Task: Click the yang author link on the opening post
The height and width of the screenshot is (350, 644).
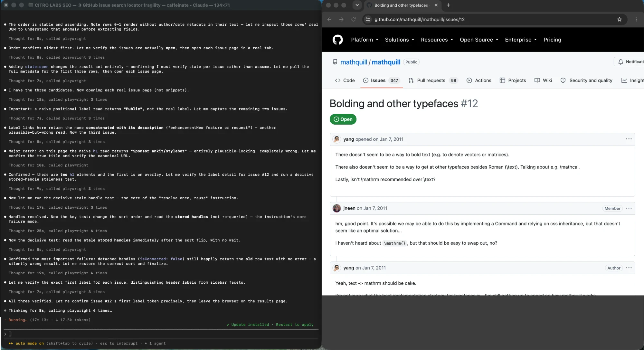Action: point(349,139)
